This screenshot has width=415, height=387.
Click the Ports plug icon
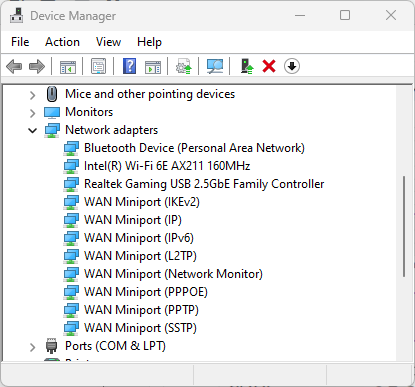pyautogui.click(x=51, y=346)
